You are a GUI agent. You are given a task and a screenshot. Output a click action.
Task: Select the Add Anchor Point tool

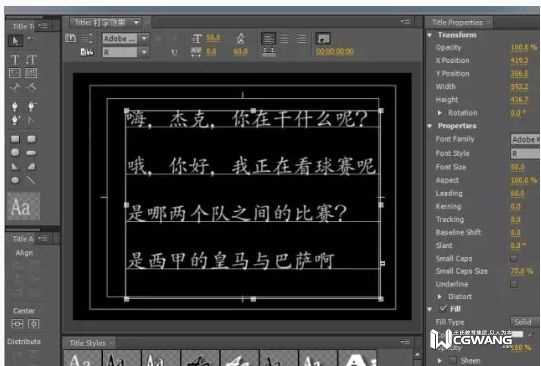[x=15, y=120]
